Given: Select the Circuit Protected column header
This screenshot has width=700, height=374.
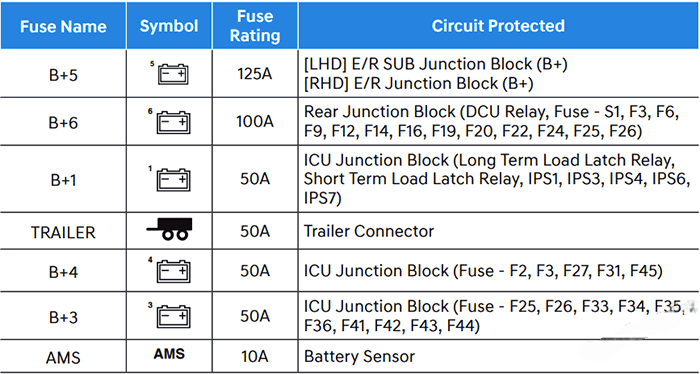Looking at the screenshot, I should pos(499,26).
